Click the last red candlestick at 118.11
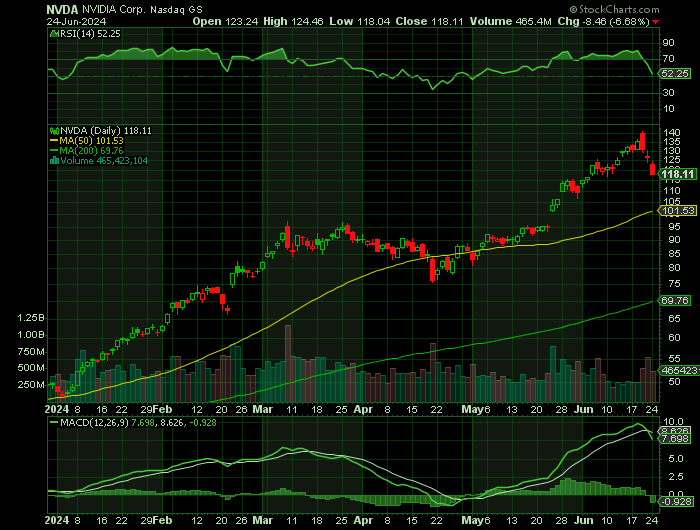Screen dimensions: 700x530 click(x=653, y=169)
